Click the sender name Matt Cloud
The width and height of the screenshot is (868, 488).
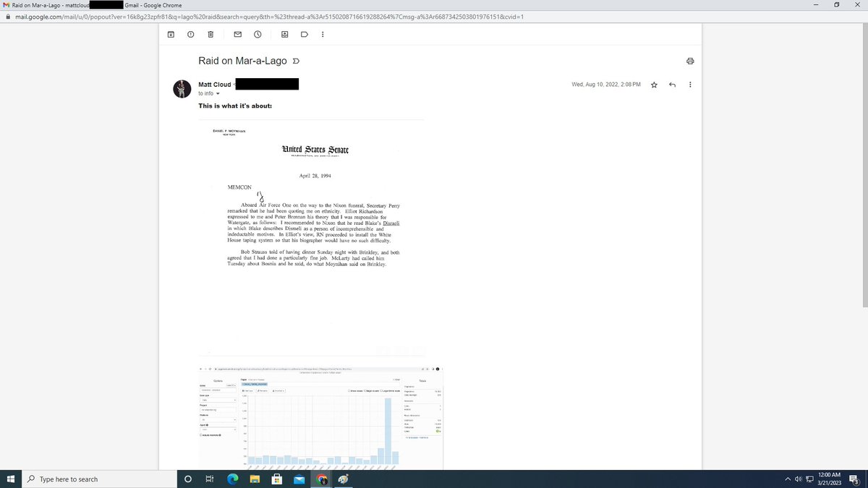click(x=214, y=85)
